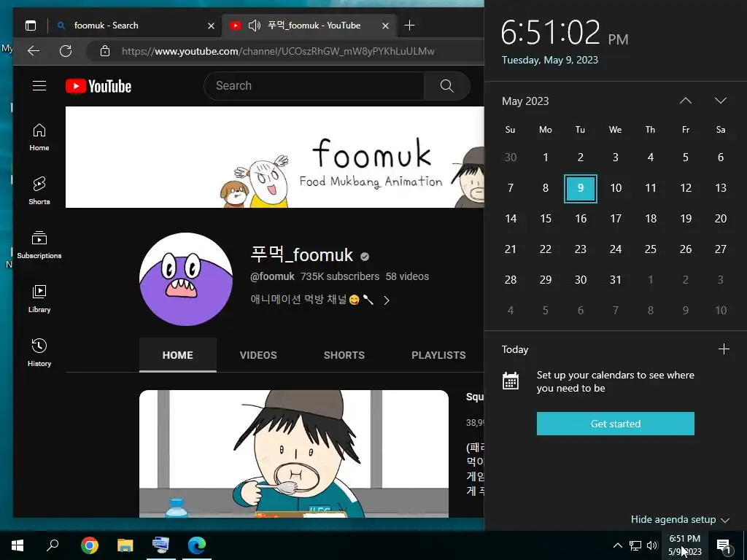The image size is (747, 560).
Task: Open volume control in system tray
Action: click(652, 545)
